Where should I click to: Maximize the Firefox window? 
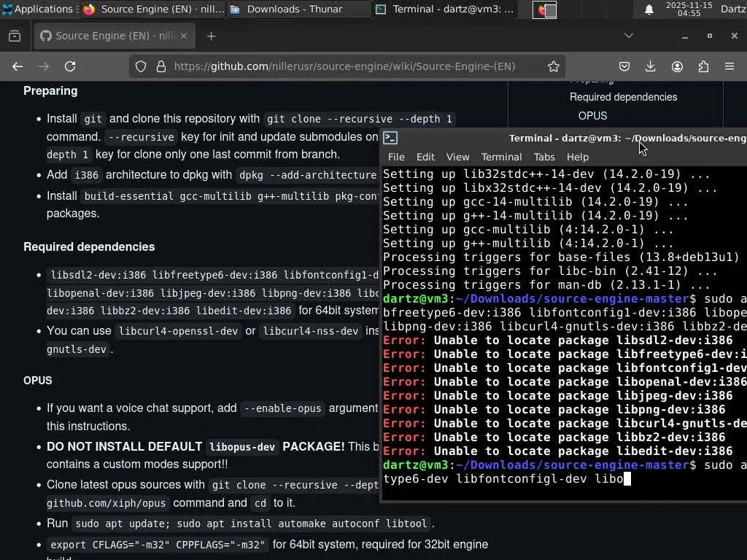[709, 36]
